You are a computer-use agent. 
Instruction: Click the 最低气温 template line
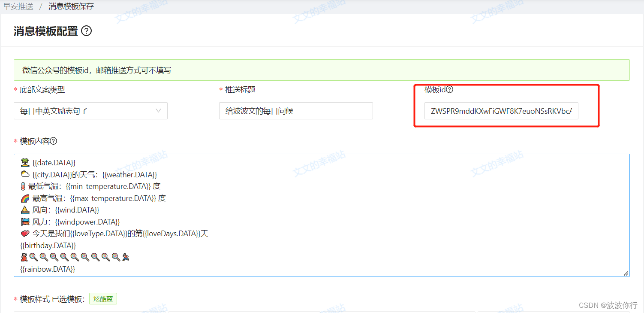click(x=90, y=186)
